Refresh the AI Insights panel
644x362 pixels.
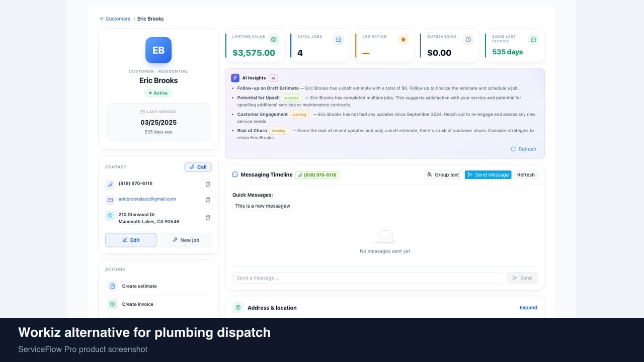(523, 149)
